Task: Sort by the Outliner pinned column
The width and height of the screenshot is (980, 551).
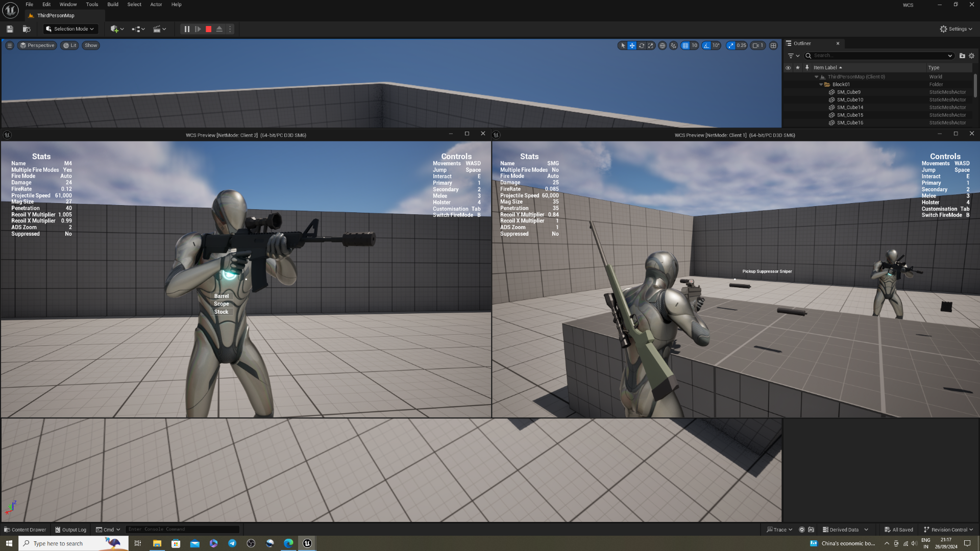Action: [807, 67]
